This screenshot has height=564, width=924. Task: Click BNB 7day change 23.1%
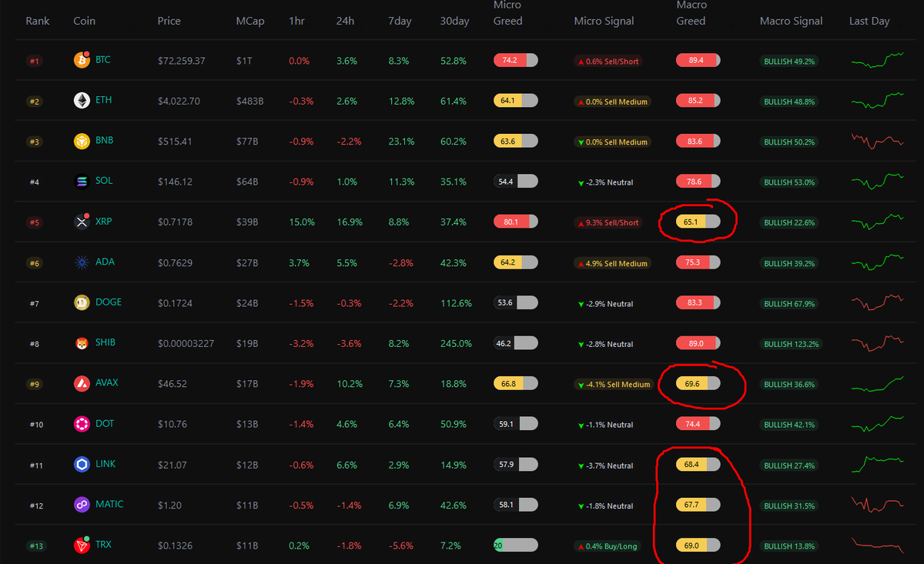point(401,141)
